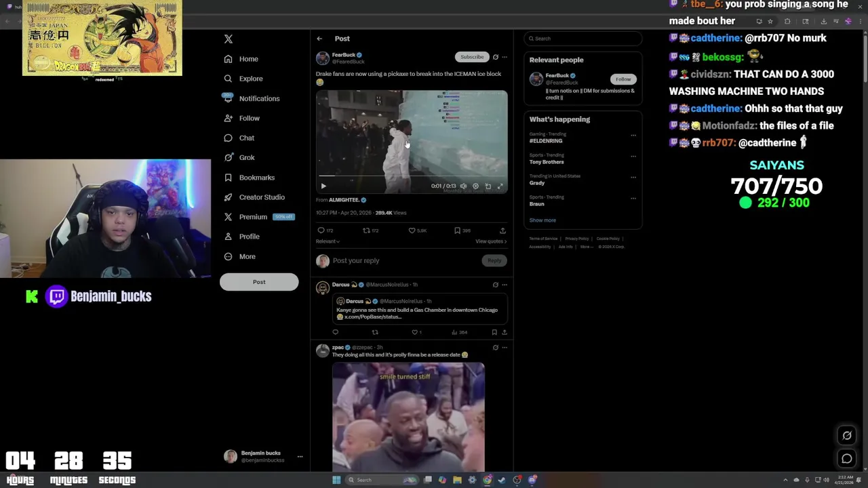This screenshot has width=868, height=488.
Task: Click the large Post button in sidebar
Action: [x=259, y=282]
